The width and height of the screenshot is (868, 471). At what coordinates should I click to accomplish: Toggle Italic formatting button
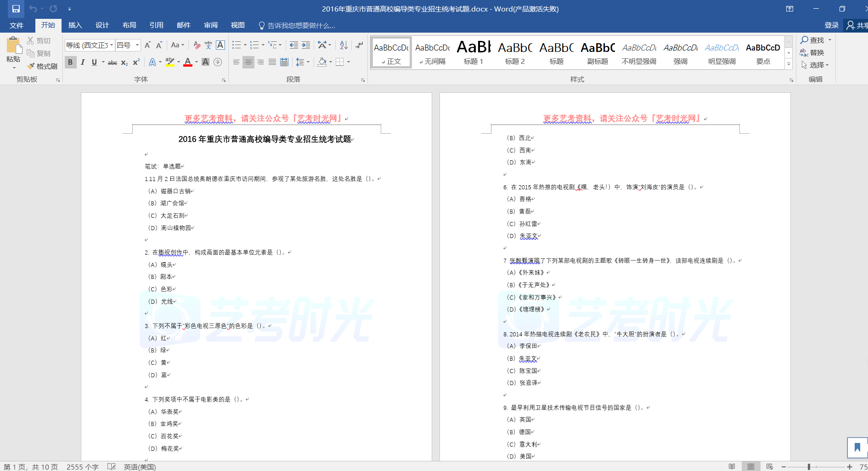click(83, 62)
